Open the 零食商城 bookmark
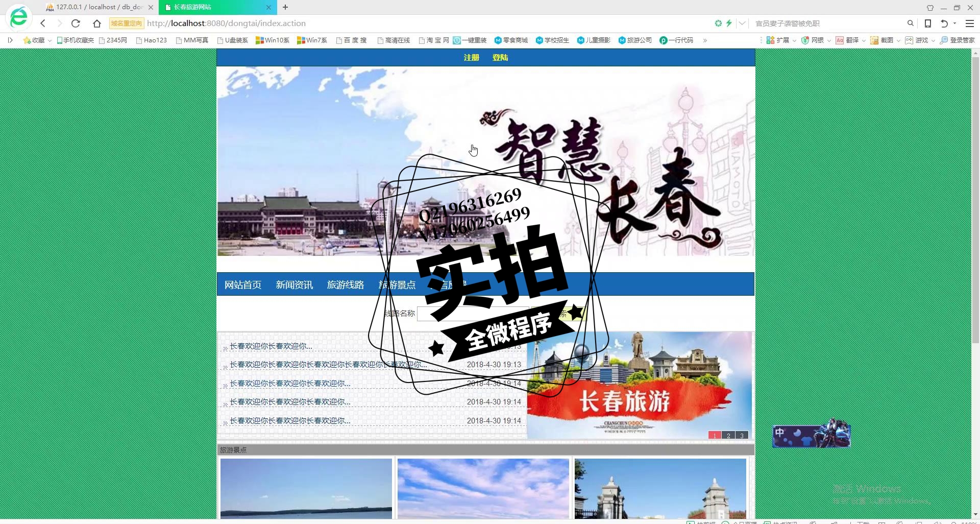This screenshot has width=980, height=524. (511, 40)
